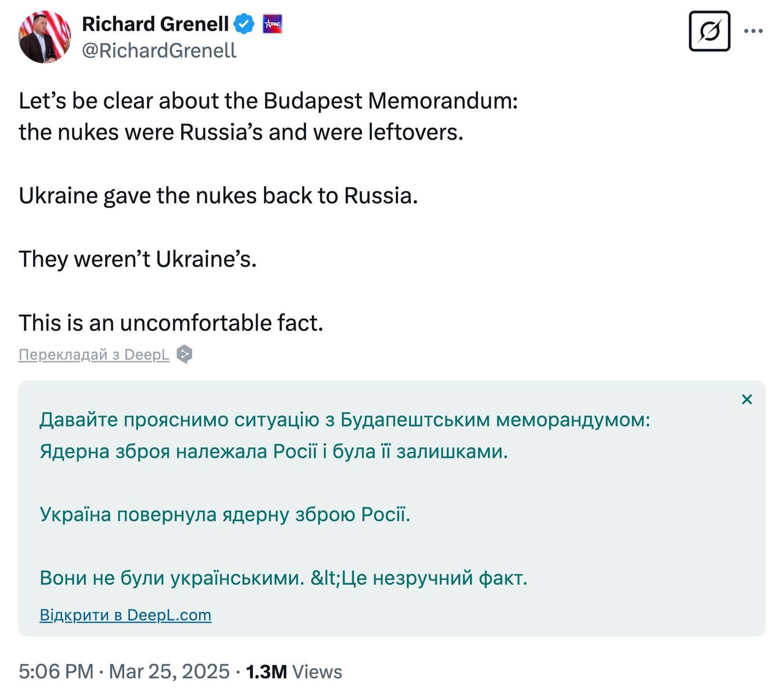Click the 1.3M Views counter
Viewport: 783px width, 700px height.
click(294, 671)
